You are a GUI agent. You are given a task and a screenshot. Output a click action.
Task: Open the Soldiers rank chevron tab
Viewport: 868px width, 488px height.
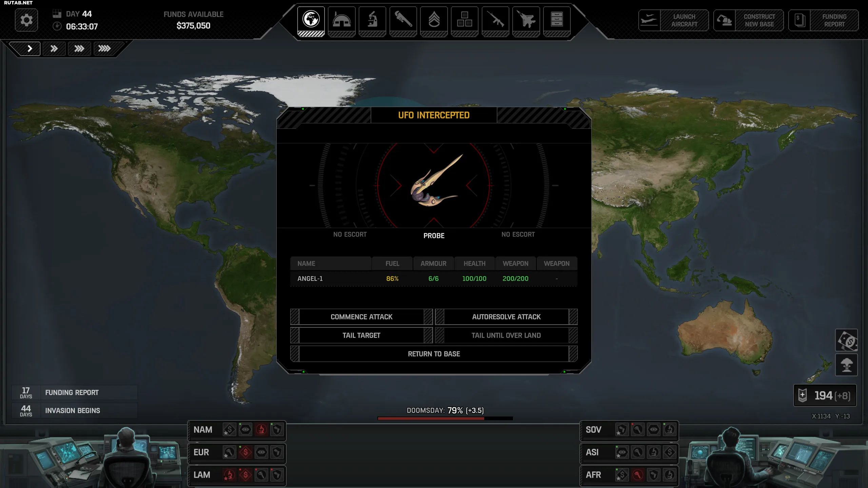click(x=434, y=20)
